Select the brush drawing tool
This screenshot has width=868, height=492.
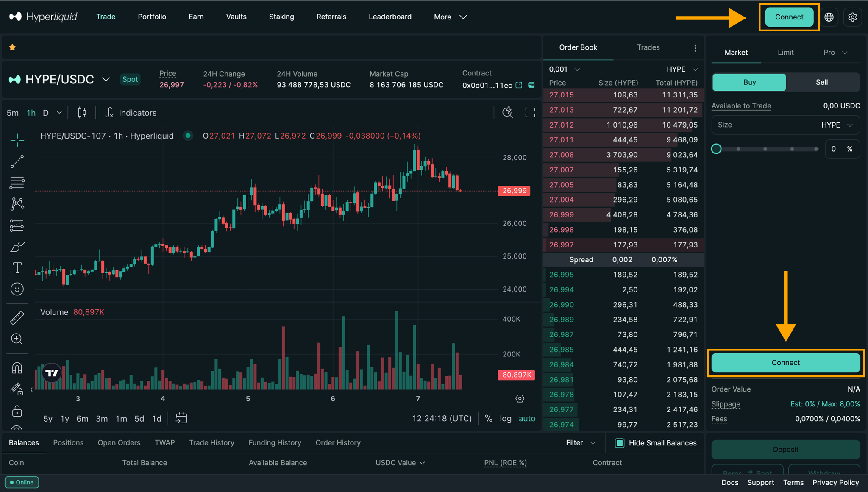click(x=17, y=247)
